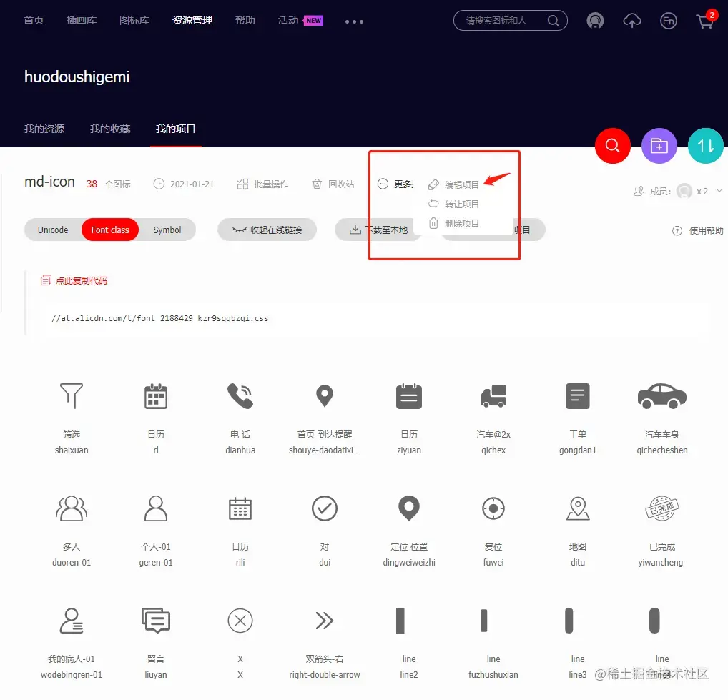Select the liuyan message icon
Screen dimensions: 728x700
[155, 620]
